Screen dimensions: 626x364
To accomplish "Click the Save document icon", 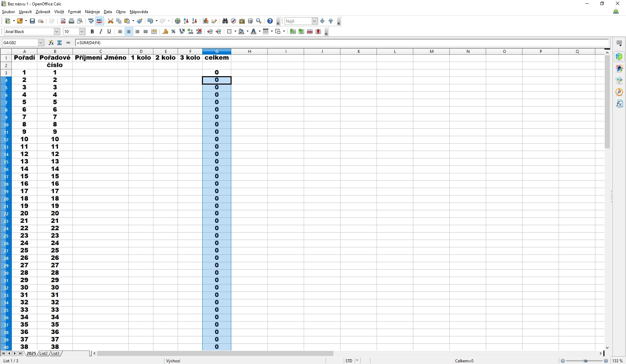I will pyautogui.click(x=32, y=21).
